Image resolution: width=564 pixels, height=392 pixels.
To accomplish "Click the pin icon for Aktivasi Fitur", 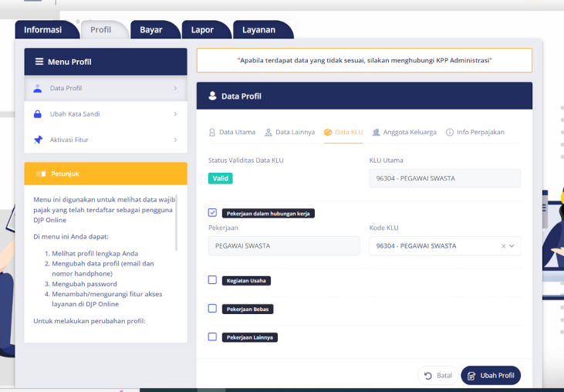I will pyautogui.click(x=38, y=140).
